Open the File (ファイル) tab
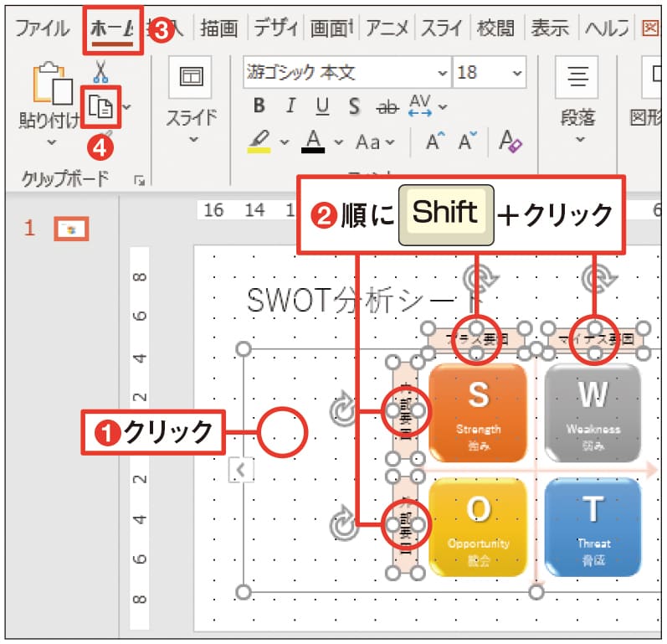The image size is (667, 644). click(x=43, y=29)
